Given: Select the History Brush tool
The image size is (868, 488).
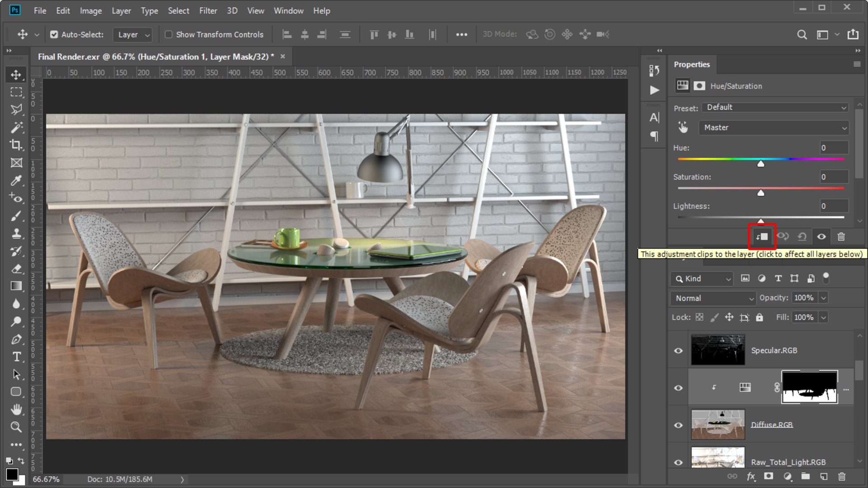Looking at the screenshot, I should click(x=16, y=251).
